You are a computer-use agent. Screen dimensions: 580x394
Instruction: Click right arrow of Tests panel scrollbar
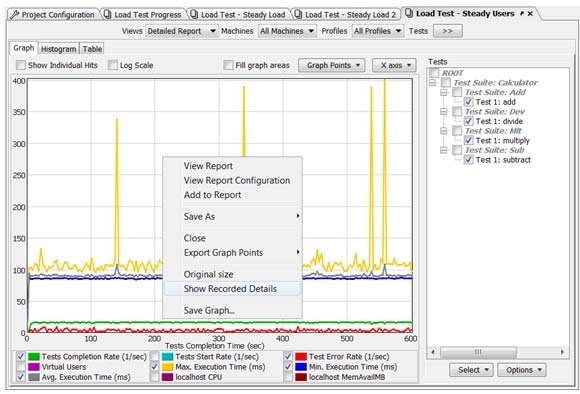click(562, 352)
